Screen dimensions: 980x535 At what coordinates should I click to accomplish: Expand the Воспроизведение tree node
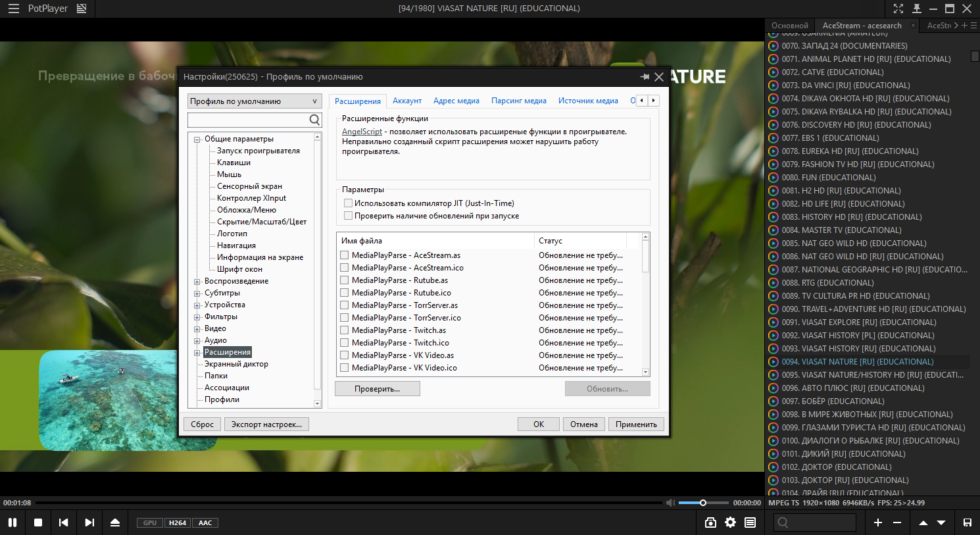click(197, 282)
